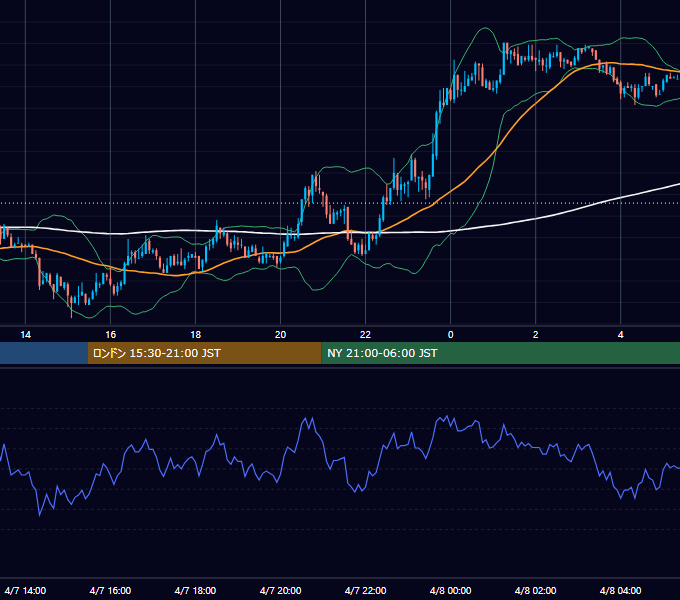Select the '14' hour label on price chart
This screenshot has height=600, width=680.
(26, 335)
